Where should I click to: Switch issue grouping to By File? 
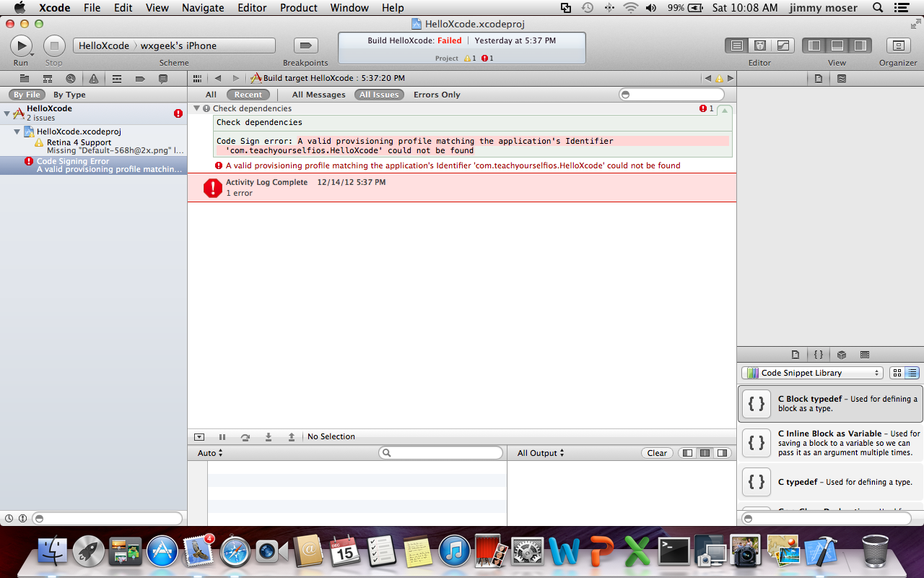coord(27,95)
